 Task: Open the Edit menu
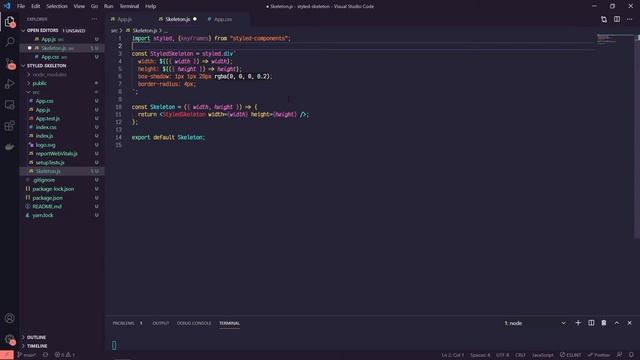coord(36,6)
